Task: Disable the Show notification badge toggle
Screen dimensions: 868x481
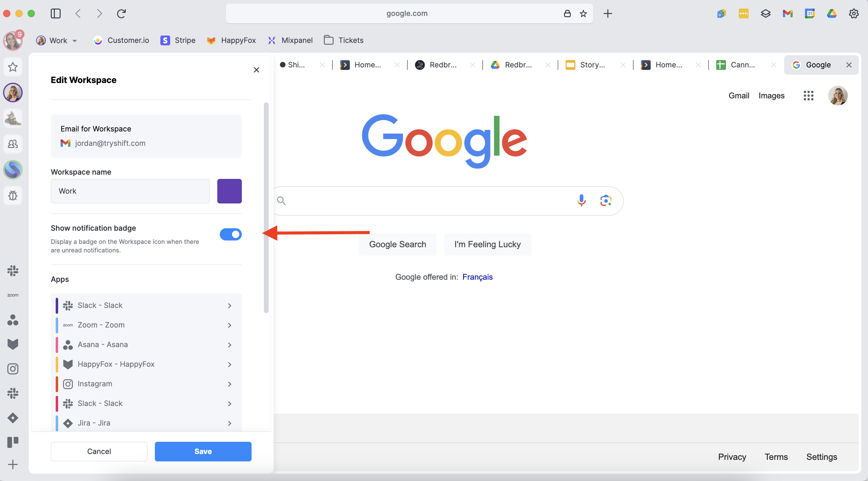Action: [230, 234]
